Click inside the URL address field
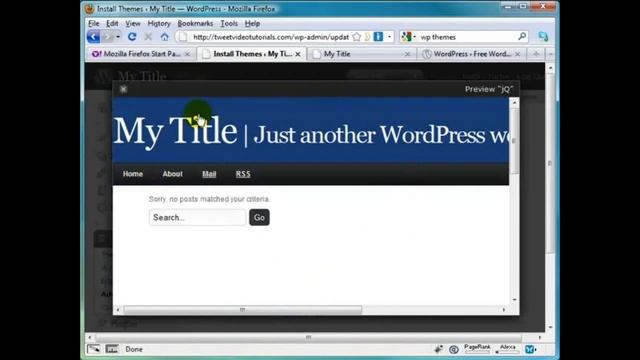640x360 pixels. [271, 37]
